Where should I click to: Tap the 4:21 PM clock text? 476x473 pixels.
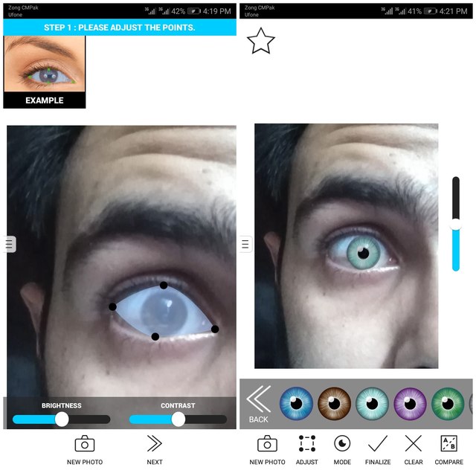[453, 11]
